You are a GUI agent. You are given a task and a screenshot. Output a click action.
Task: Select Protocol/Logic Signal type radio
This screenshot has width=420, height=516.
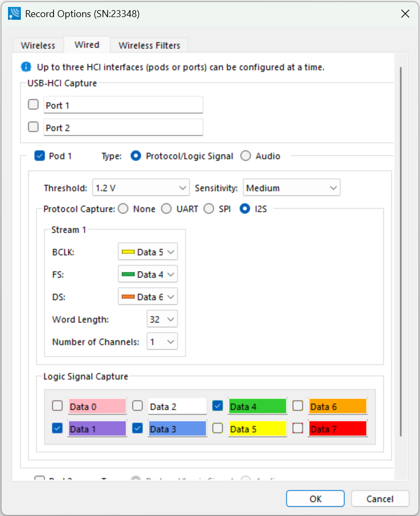136,155
